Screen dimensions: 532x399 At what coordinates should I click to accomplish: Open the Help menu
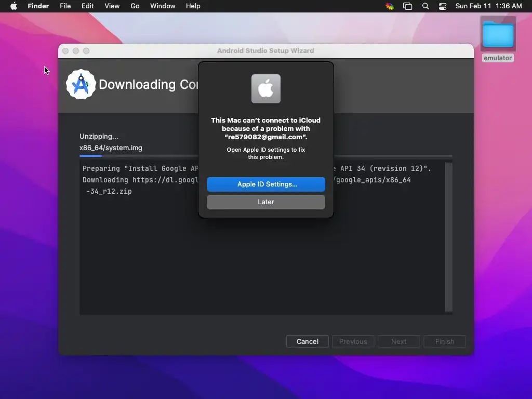[193, 6]
